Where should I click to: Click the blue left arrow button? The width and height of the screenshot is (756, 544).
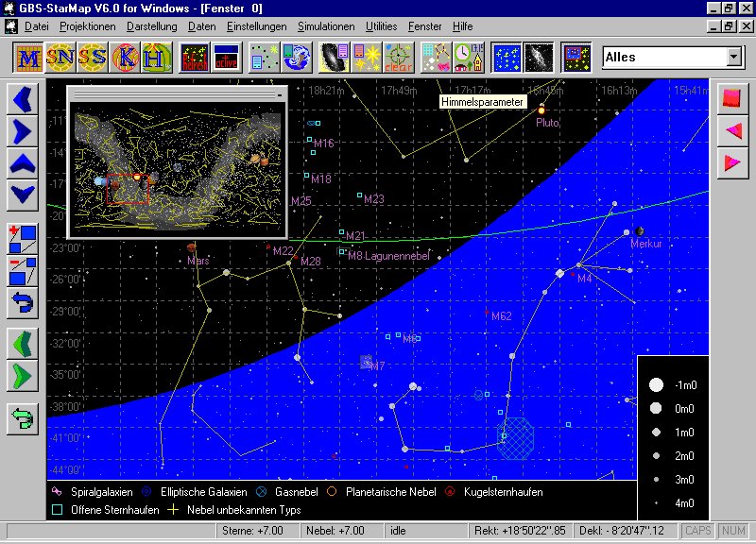23,98
